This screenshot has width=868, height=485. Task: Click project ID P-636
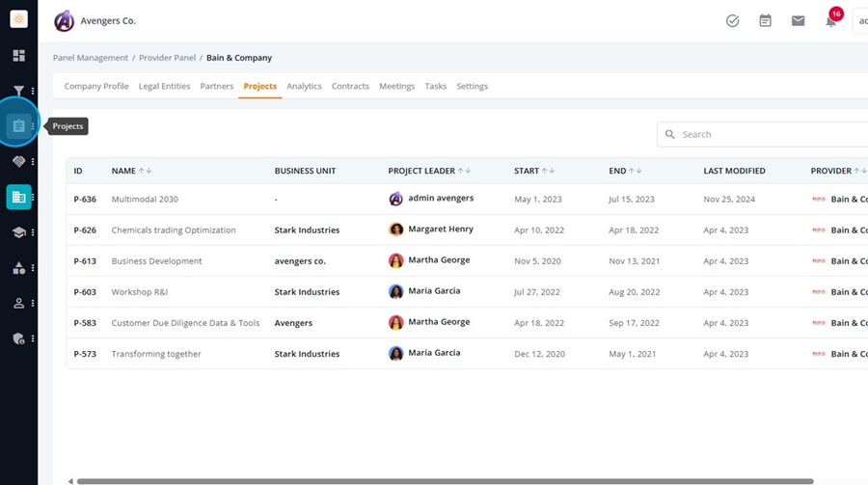[85, 200]
